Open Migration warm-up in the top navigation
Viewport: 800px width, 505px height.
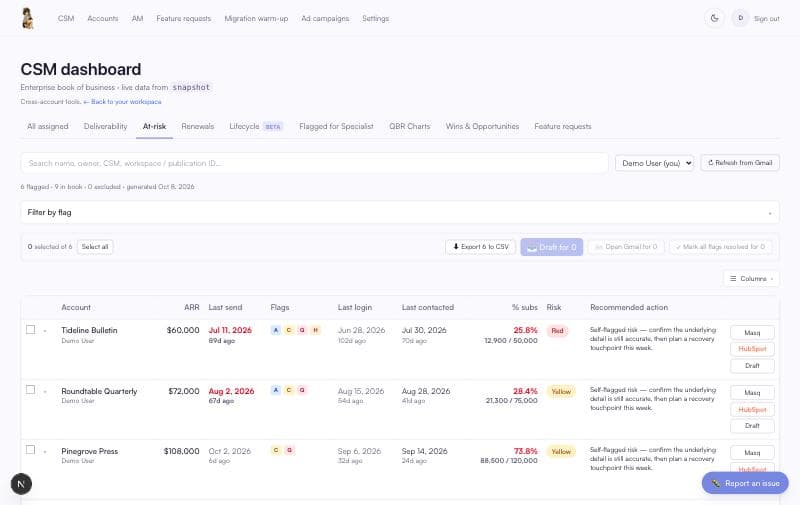(256, 18)
